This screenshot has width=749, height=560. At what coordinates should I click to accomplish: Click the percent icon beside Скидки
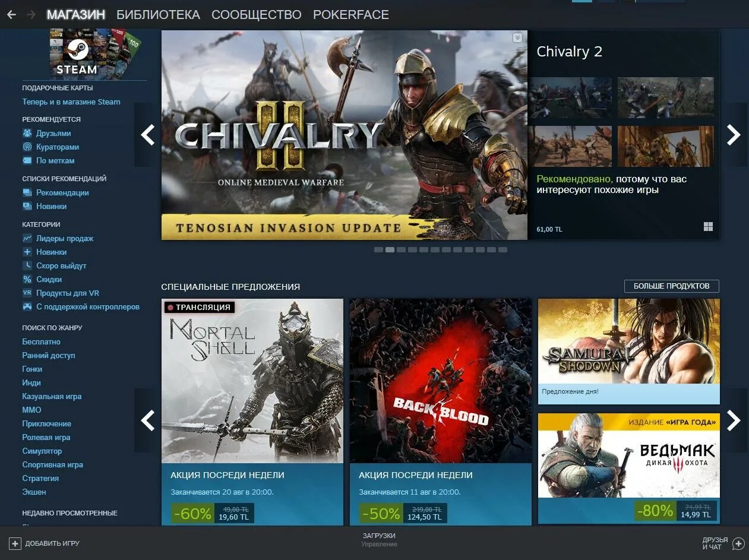[x=27, y=280]
